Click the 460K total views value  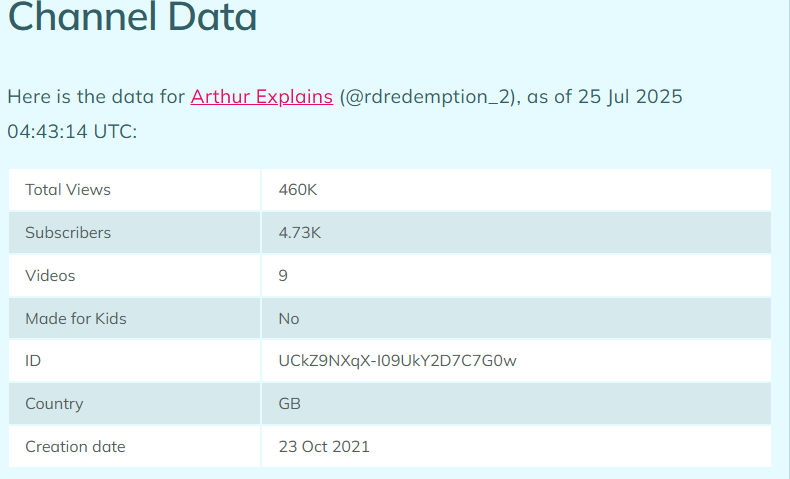[x=298, y=190]
